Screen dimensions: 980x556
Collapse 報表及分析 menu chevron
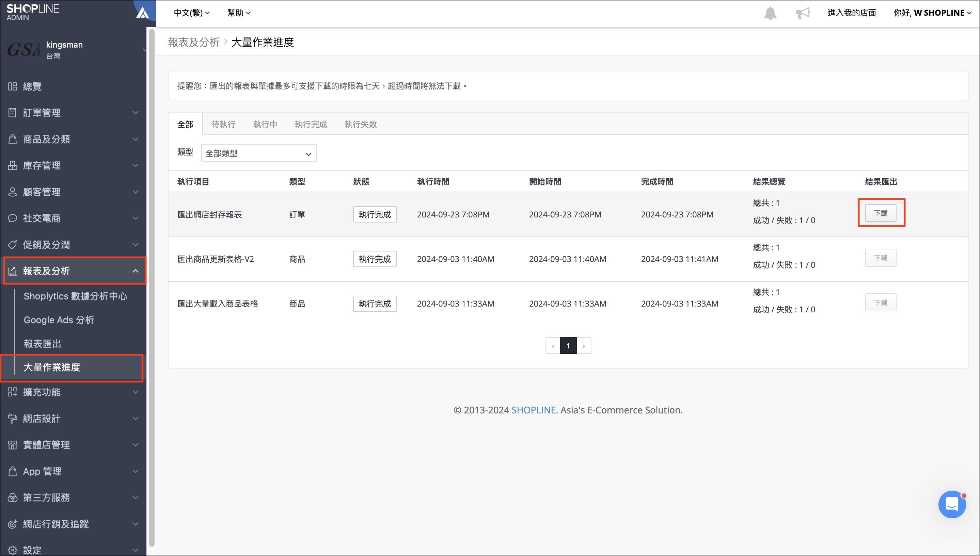pos(136,271)
